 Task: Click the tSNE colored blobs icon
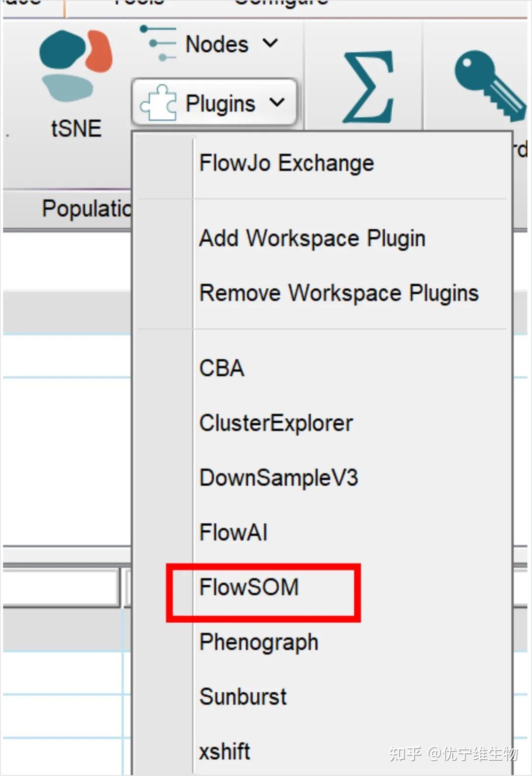[75, 65]
